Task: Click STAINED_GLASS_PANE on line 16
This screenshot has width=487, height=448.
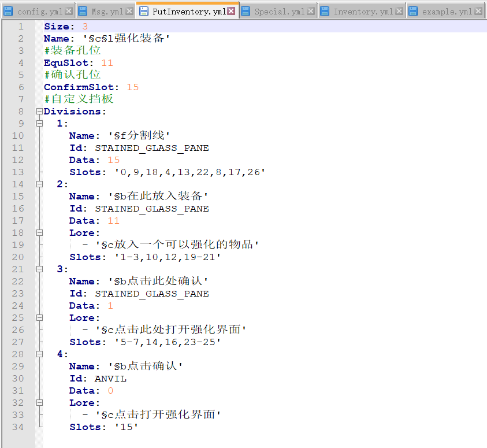Action: [152, 209]
